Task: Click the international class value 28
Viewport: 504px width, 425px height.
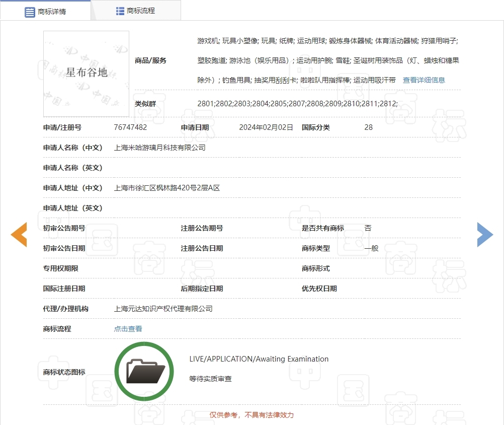Action: point(368,127)
